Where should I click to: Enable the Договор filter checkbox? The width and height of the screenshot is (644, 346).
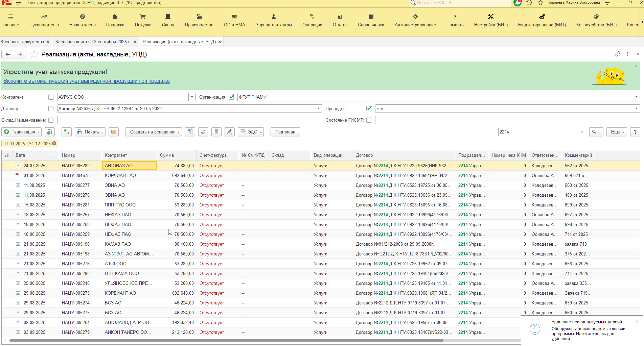click(x=51, y=109)
